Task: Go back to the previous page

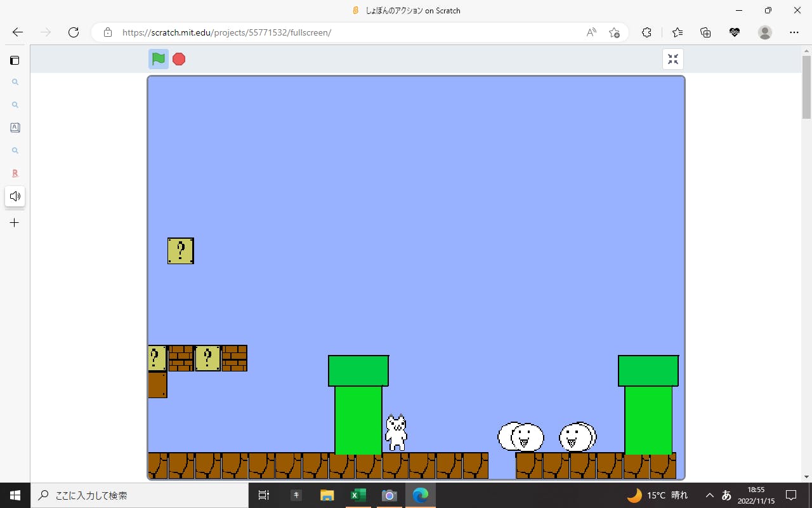Action: 18,32
